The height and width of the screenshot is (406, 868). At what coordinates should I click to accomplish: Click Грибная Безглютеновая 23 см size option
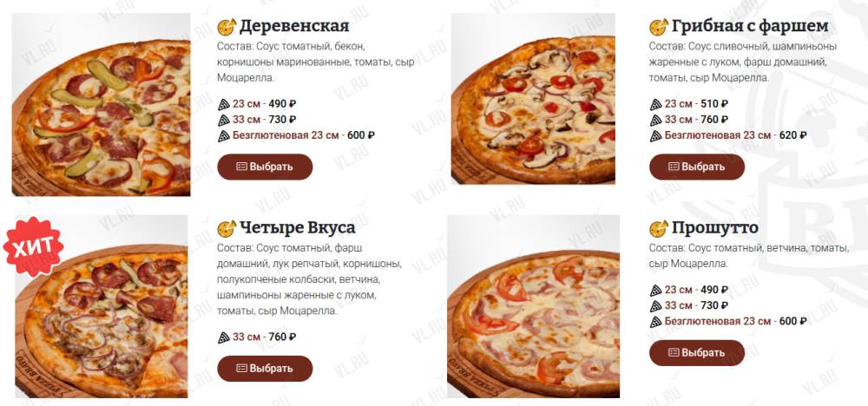728,135
